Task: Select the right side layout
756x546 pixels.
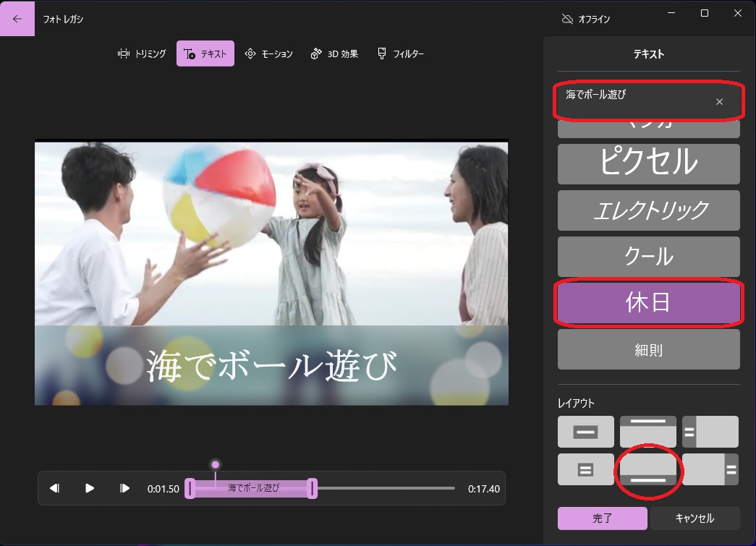Action: coord(710,469)
